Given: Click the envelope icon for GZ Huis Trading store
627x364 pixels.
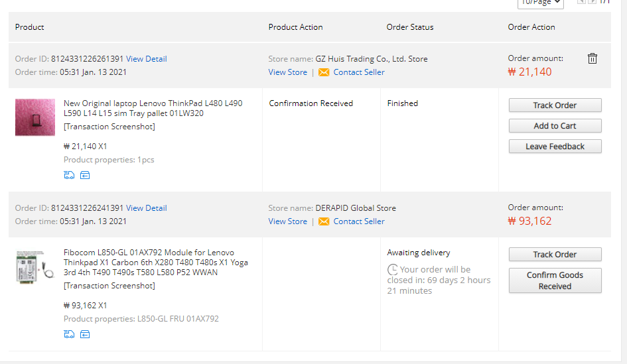Looking at the screenshot, I should 324,72.
